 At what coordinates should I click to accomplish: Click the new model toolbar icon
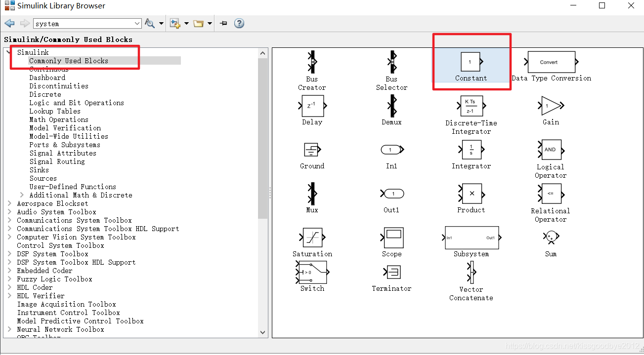point(175,23)
